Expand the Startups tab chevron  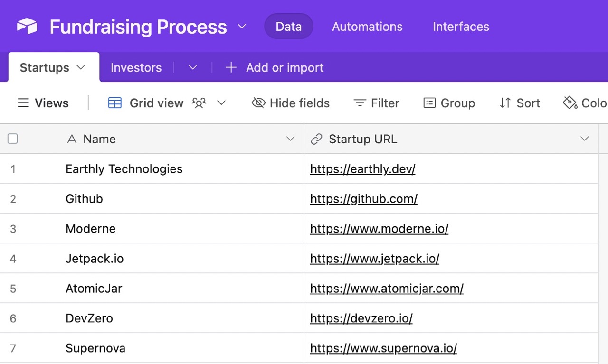pyautogui.click(x=81, y=67)
